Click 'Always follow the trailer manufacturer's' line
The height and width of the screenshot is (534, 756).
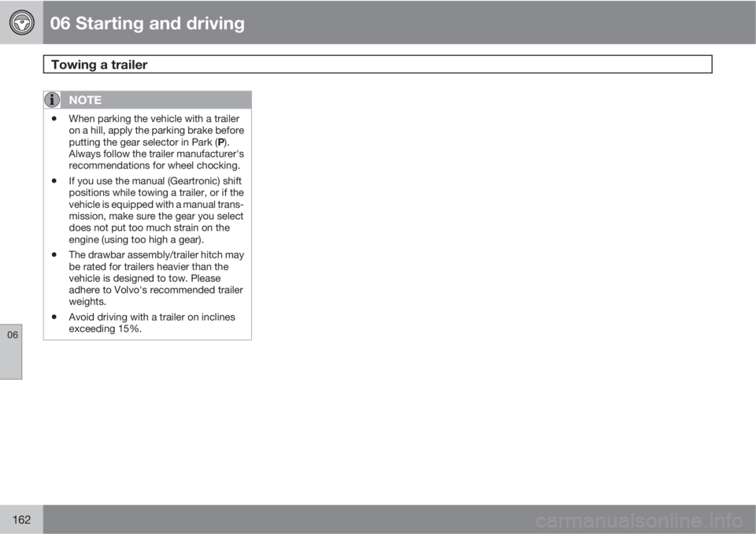coord(156,154)
